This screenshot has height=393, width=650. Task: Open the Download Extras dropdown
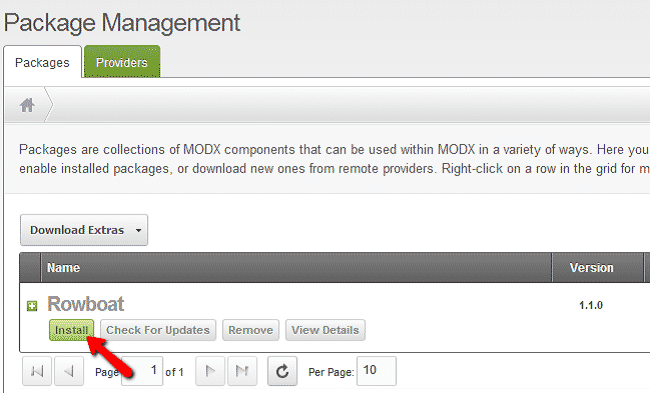pos(84,230)
